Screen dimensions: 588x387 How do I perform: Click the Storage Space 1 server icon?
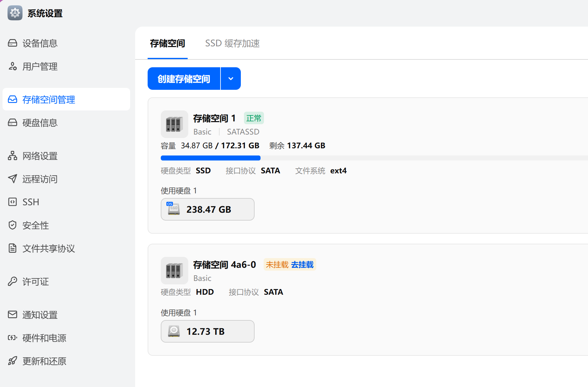pyautogui.click(x=174, y=124)
